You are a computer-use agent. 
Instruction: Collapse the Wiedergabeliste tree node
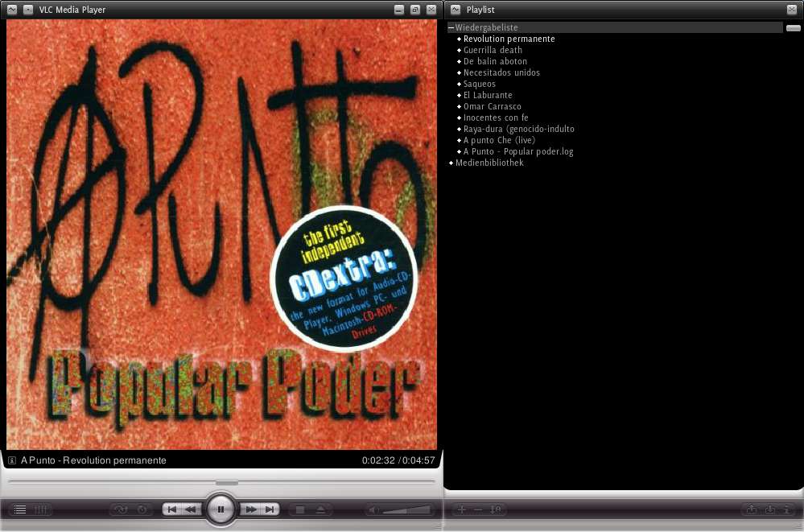click(x=451, y=27)
